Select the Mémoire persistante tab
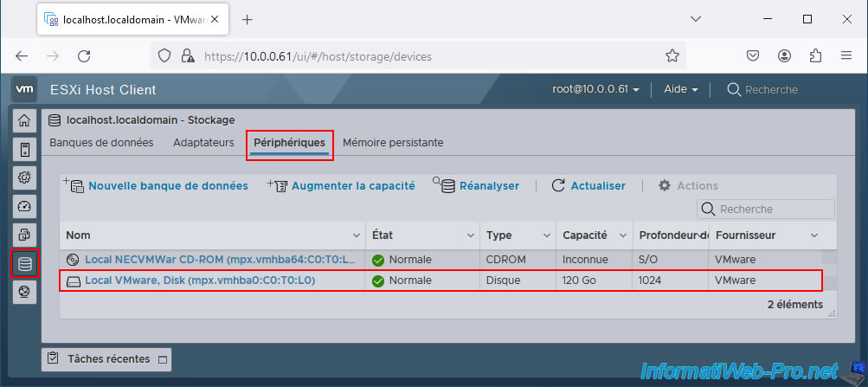 (x=393, y=142)
